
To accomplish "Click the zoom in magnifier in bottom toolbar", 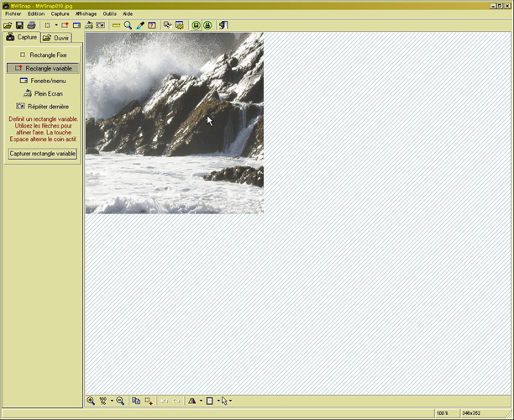I will point(91,402).
